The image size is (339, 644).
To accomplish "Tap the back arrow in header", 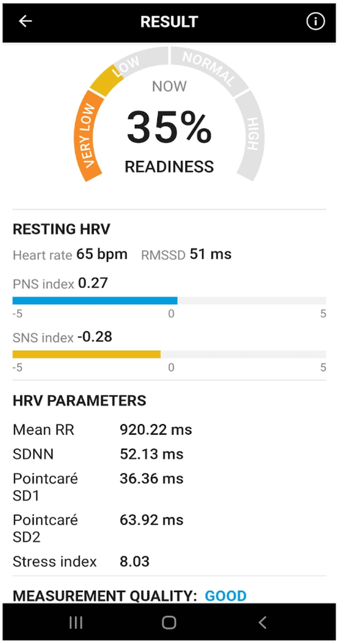I will tap(25, 21).
